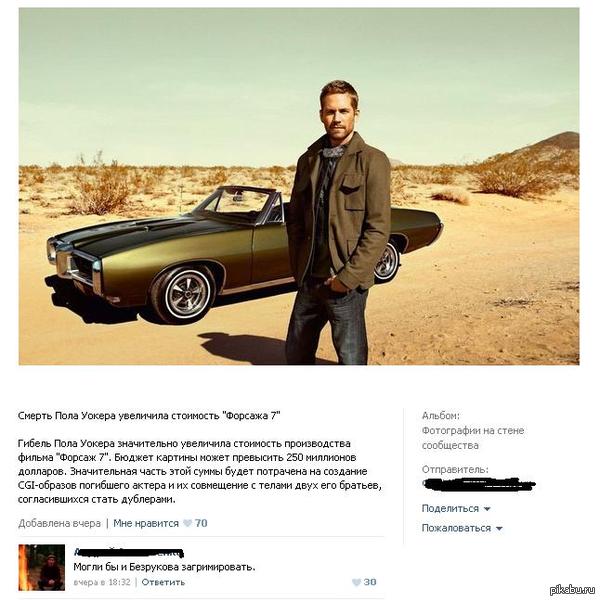Screen dimensions: 600x601
Task: Open the blacked-out commenter name
Action: click(129, 552)
